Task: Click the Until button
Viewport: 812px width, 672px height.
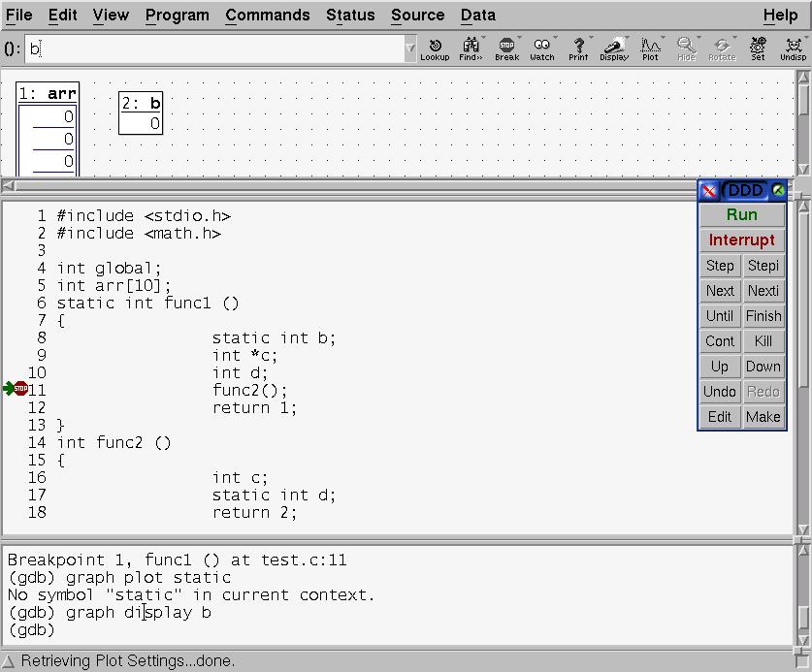Action: (x=720, y=316)
